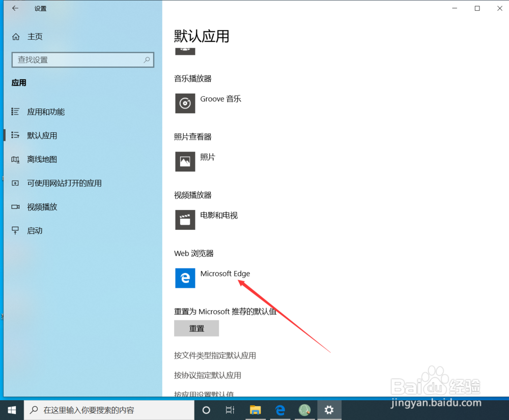509x420 pixels.
Task: Select the 电影和电视 video player icon
Action: (185, 220)
